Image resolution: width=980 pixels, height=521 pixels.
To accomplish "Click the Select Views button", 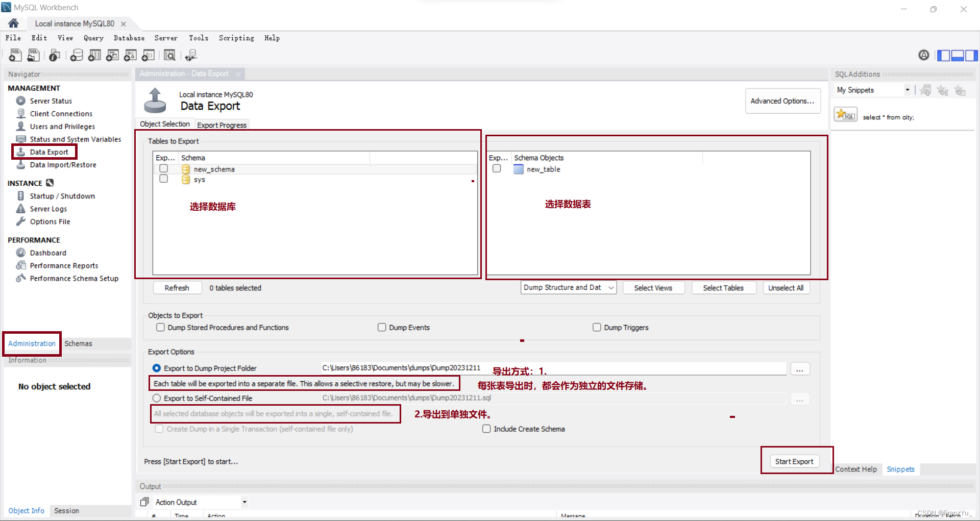I will click(653, 288).
